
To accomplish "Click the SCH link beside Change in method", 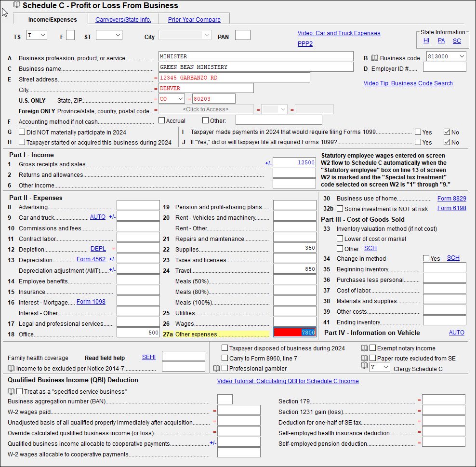I will click(x=453, y=258).
